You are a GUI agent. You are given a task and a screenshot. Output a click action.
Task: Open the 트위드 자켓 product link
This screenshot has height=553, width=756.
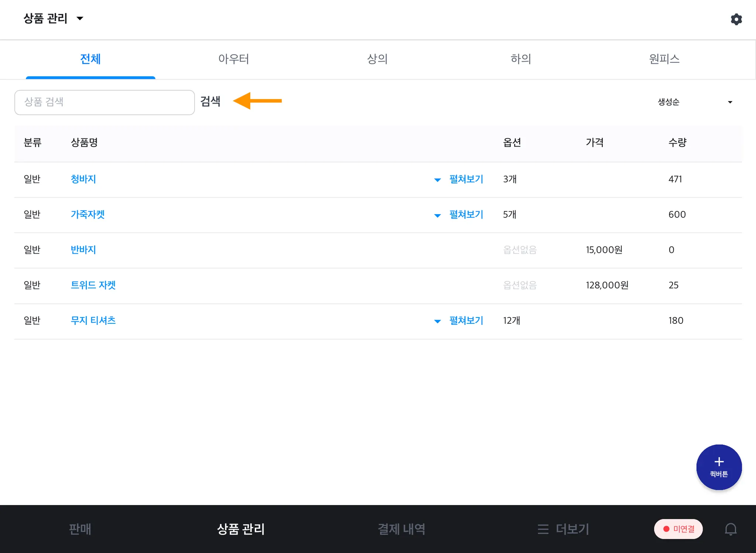pos(93,285)
